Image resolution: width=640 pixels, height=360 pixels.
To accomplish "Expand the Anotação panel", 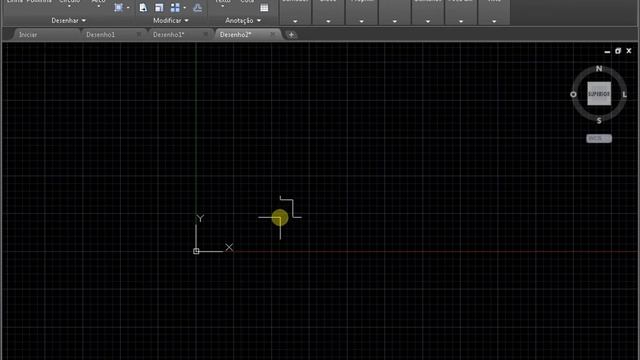I will click(x=243, y=20).
